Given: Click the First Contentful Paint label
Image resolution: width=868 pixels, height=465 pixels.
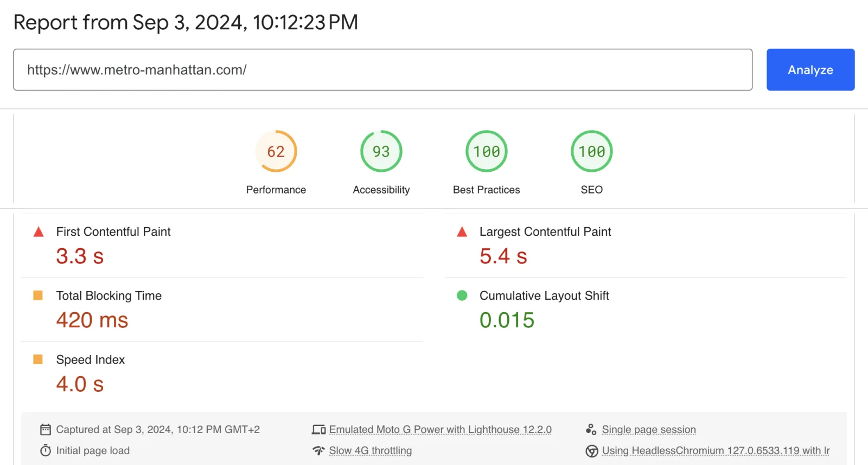Looking at the screenshot, I should [113, 232].
